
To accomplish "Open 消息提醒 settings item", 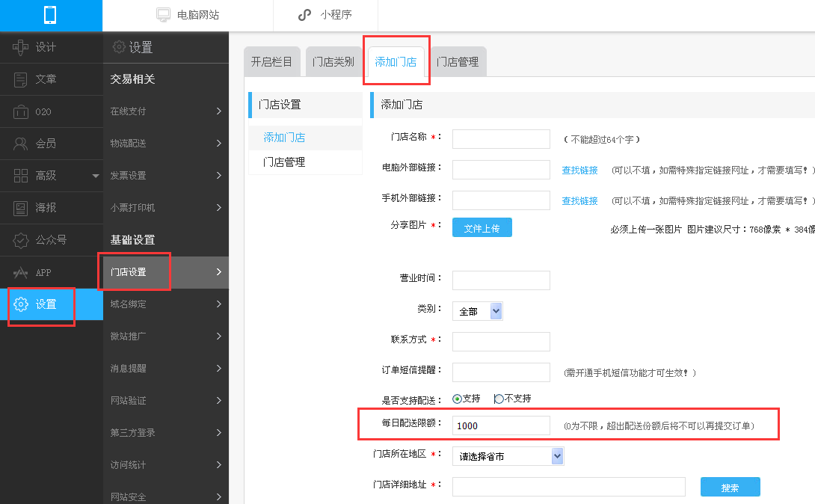I will [x=166, y=369].
